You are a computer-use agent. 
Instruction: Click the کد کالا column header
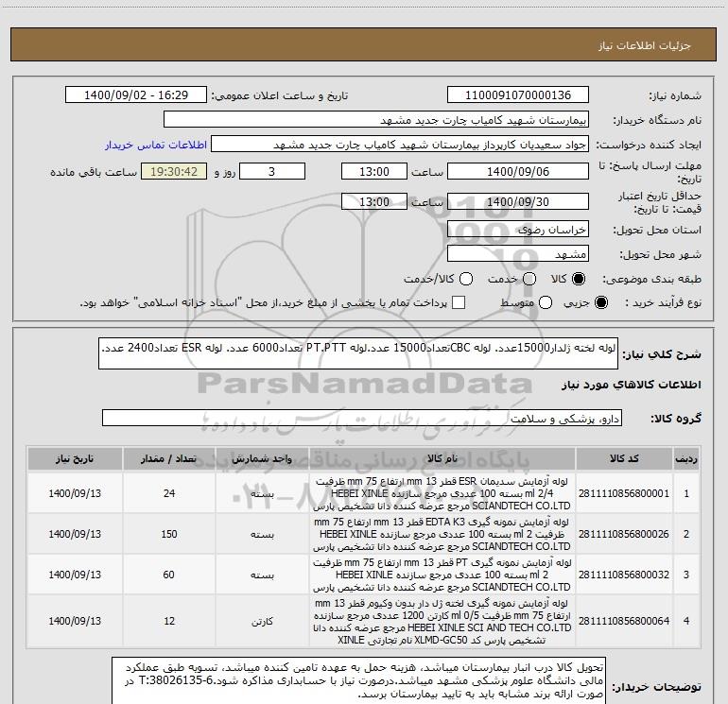(x=624, y=459)
